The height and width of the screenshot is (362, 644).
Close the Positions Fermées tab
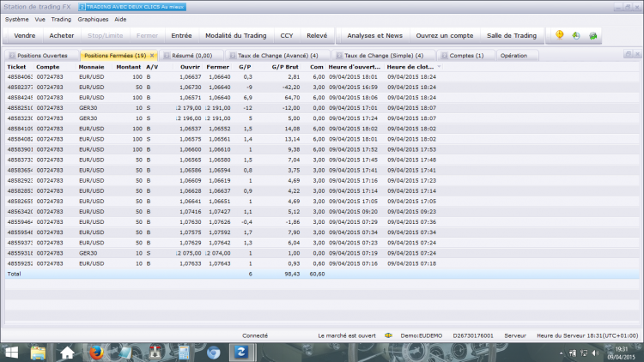tap(152, 56)
